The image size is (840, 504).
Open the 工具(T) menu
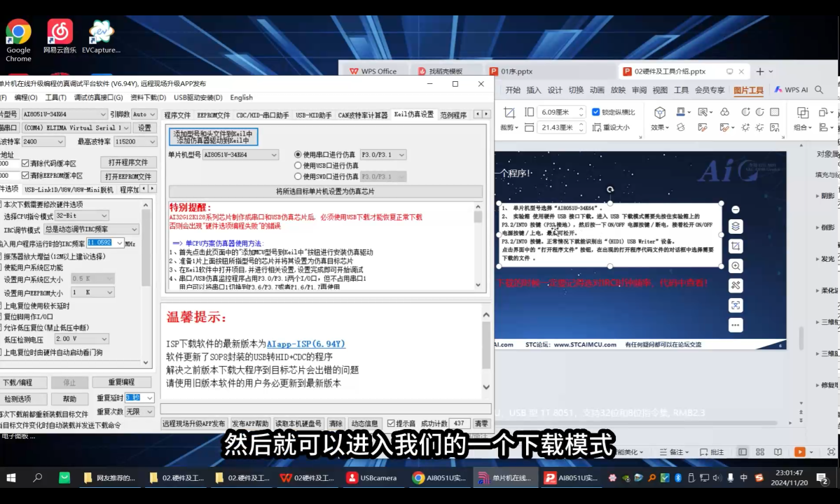coord(56,97)
